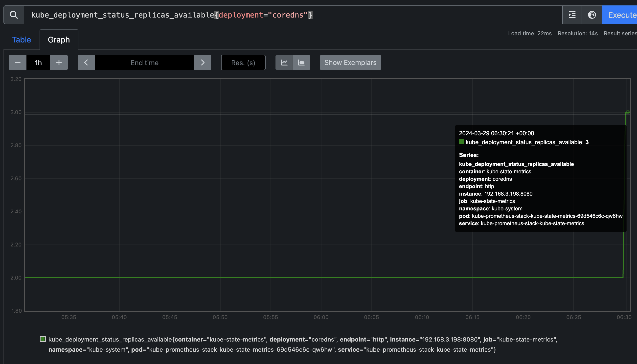
Task: Click the green legend color swatch
Action: pyautogui.click(x=43, y=339)
